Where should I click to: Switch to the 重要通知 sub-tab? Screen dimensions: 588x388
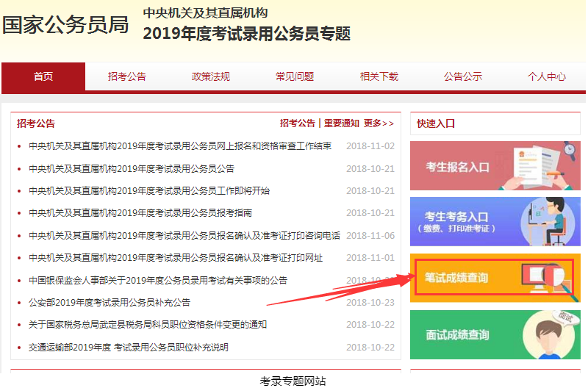pos(342,123)
